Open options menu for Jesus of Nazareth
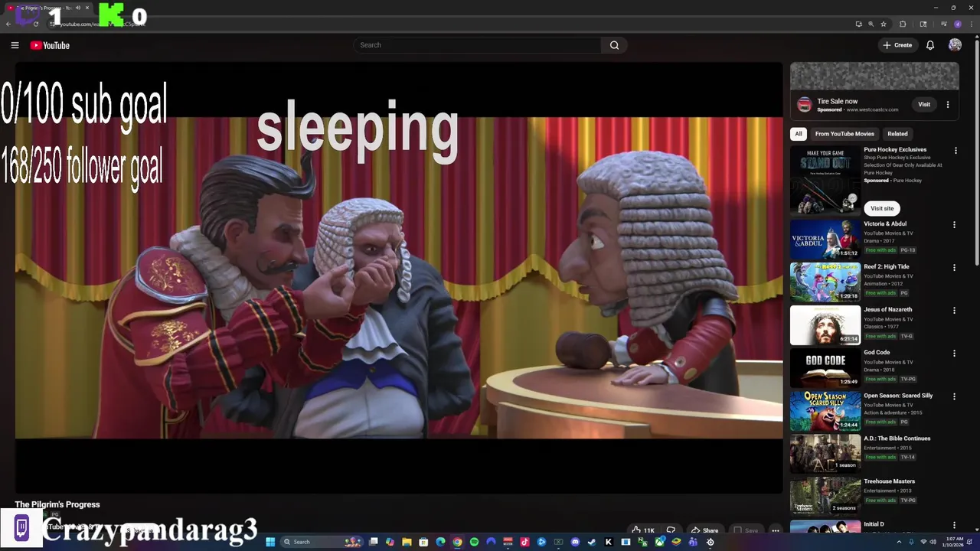 point(954,311)
